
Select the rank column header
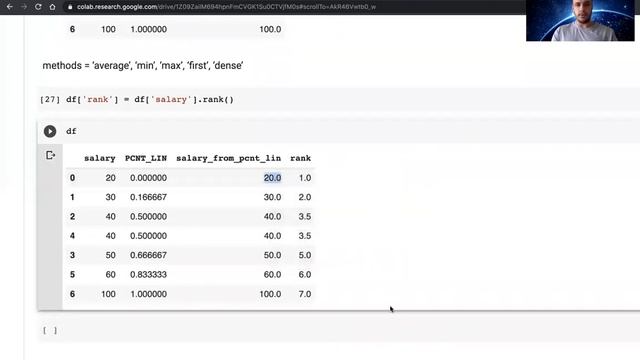tap(300, 158)
